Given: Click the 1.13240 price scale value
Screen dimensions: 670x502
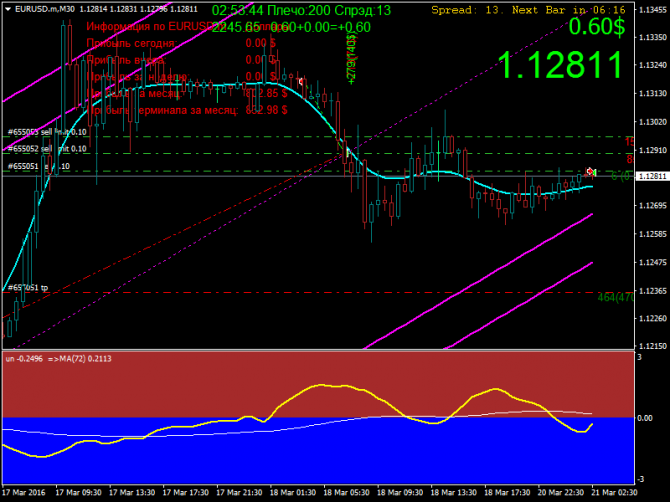Looking at the screenshot, I should pos(652,65).
